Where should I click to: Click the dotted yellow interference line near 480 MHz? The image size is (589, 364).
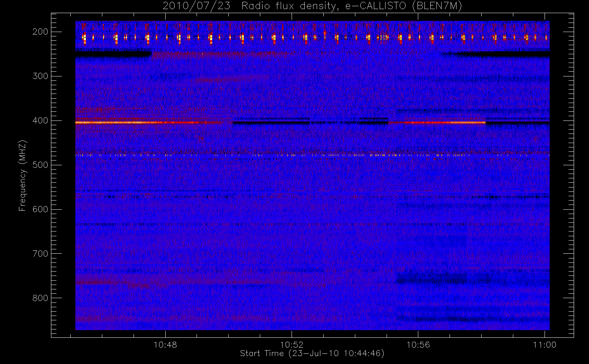pos(312,155)
